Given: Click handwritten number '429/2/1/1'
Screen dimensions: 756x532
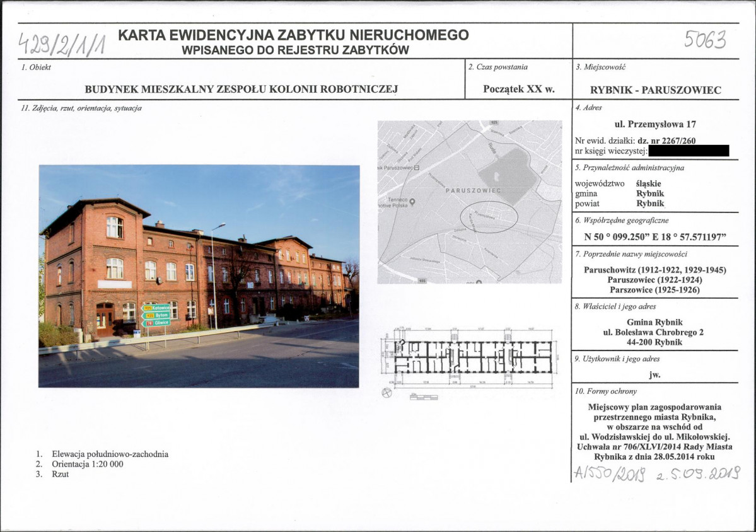Looking at the screenshot, I should point(62,45).
